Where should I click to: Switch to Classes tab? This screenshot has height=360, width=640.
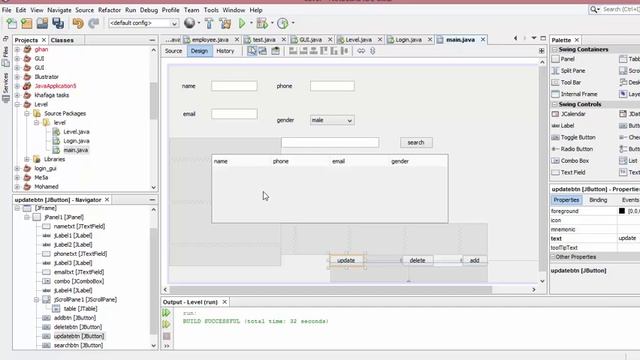click(62, 40)
